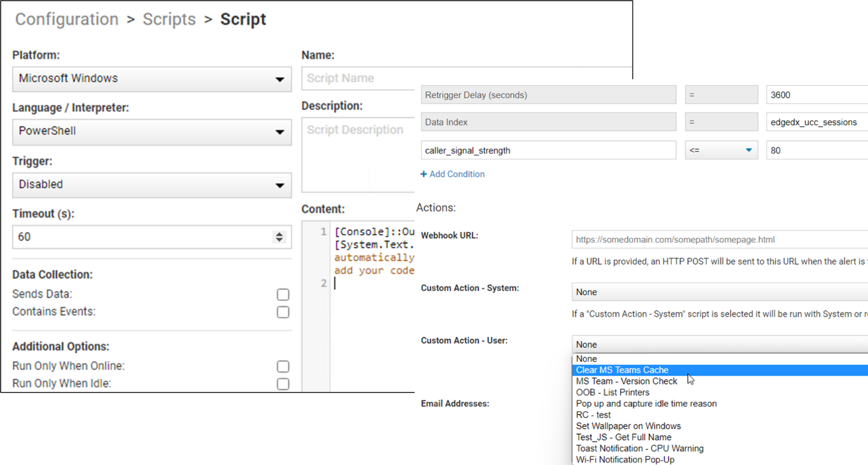Select Wi-Fi Notification Pop-Up option
Image resolution: width=868 pixels, height=465 pixels.
coord(720,459)
